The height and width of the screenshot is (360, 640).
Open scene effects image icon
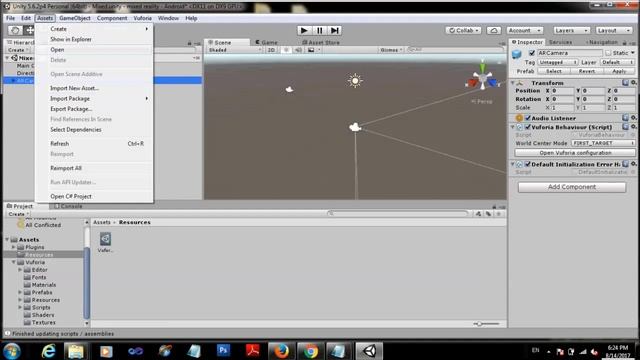click(x=311, y=50)
